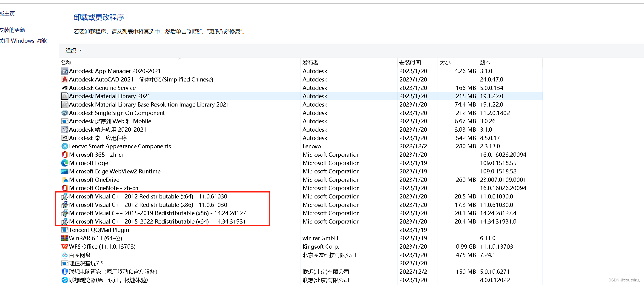Click the 百度网盘 cloud icon
Screen dimensions: 644x285
click(x=65, y=255)
